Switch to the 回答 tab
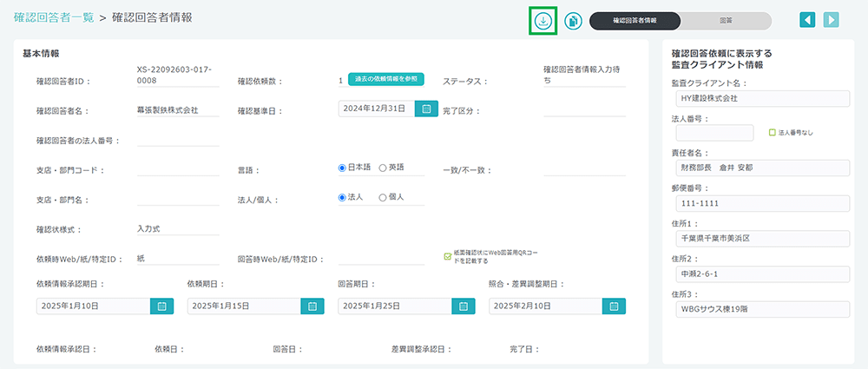 pos(726,21)
